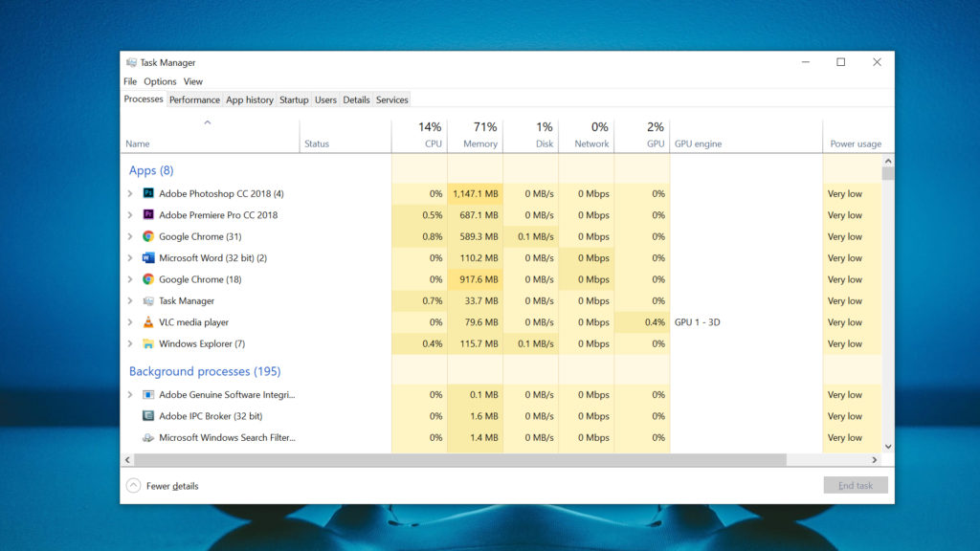Screen dimensions: 980x551
Task: Click the horizontal scrollbar left arrow
Action: [x=127, y=460]
